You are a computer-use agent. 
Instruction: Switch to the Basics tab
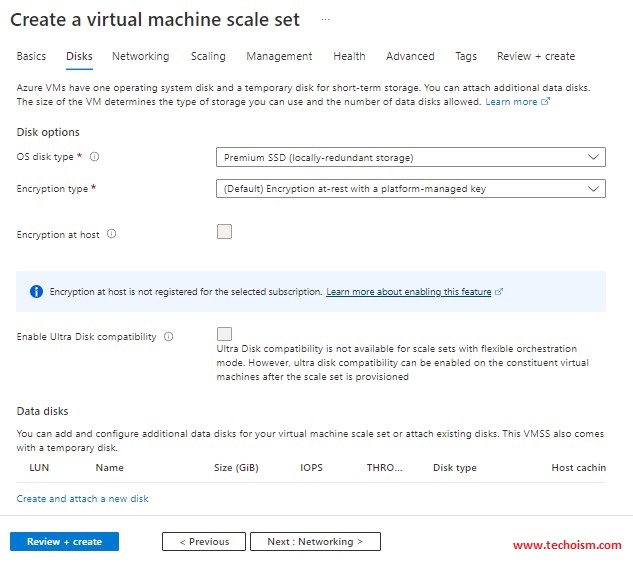(x=31, y=56)
